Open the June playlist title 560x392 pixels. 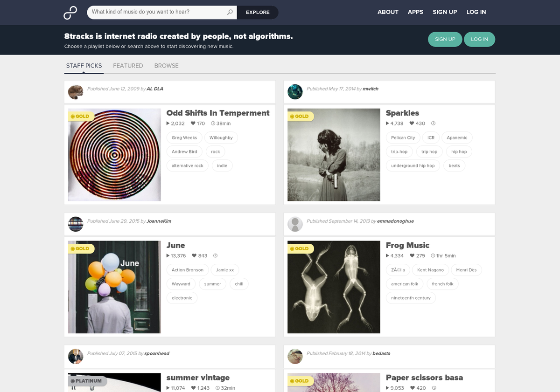[x=175, y=245]
